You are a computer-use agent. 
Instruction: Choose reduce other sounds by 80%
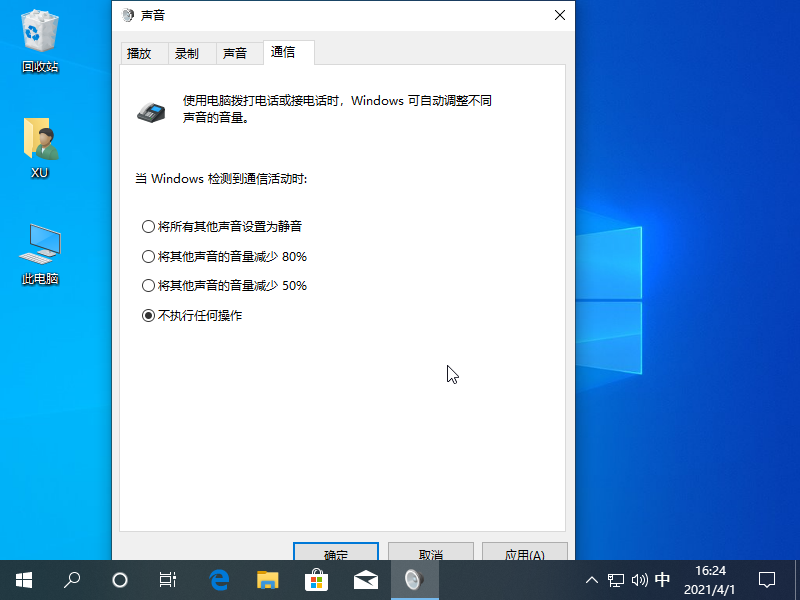pos(149,257)
